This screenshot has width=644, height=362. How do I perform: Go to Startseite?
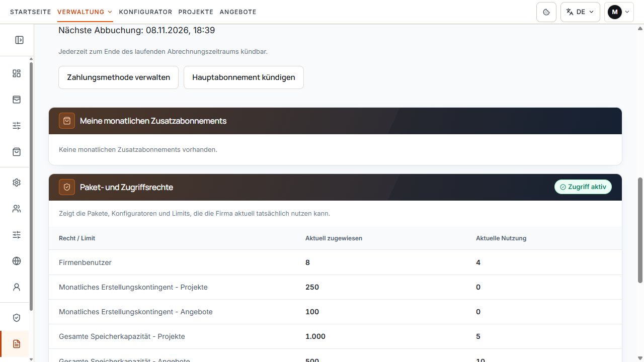click(31, 12)
